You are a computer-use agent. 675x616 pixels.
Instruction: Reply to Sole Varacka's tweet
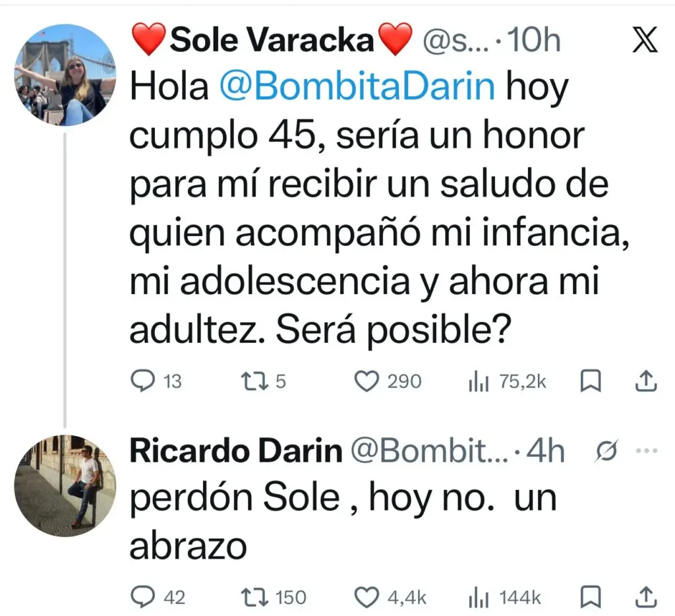pos(142,381)
